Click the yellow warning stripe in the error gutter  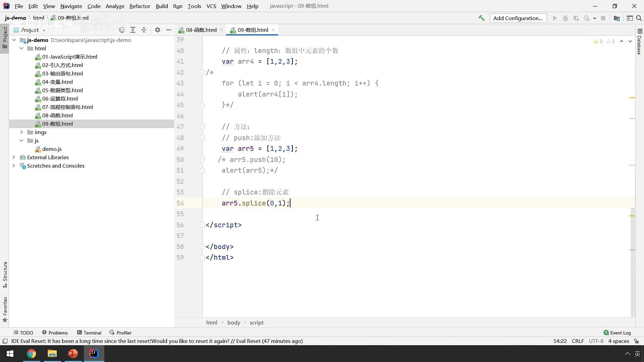click(x=632, y=98)
